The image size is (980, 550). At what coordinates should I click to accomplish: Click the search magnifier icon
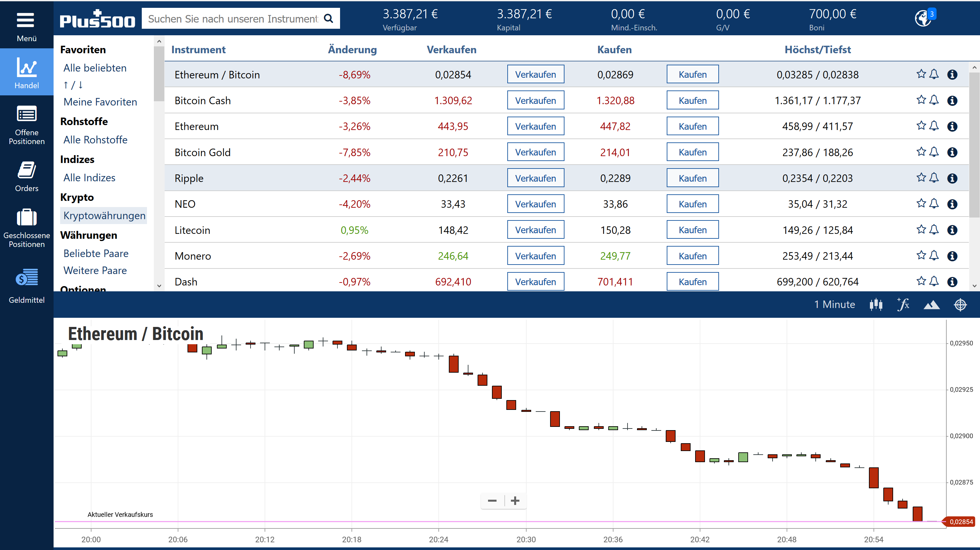[328, 19]
